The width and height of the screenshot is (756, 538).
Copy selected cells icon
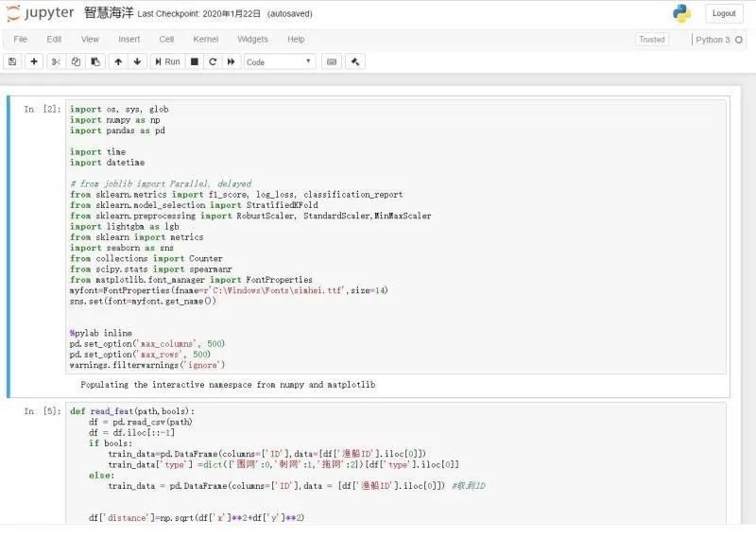coord(76,61)
